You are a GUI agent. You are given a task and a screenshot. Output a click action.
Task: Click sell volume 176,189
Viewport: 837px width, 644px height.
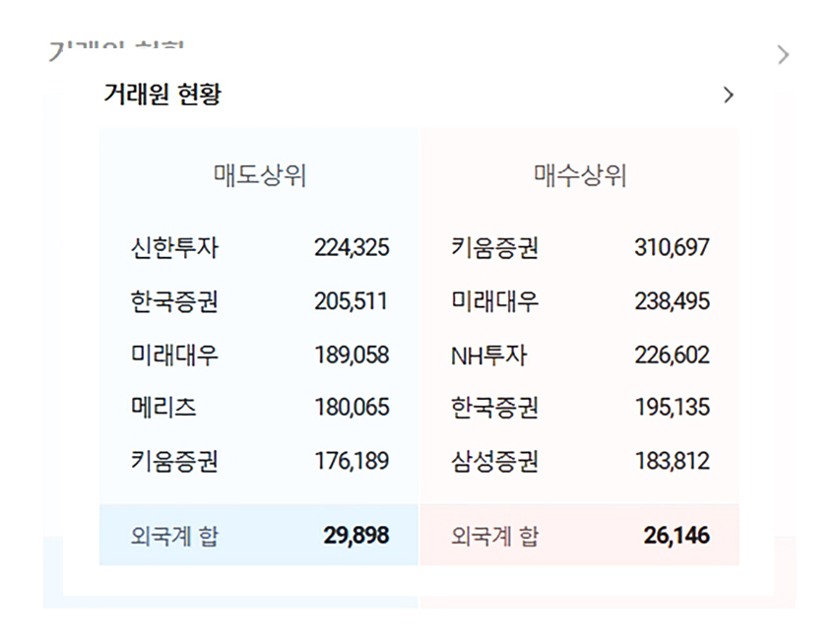point(352,461)
